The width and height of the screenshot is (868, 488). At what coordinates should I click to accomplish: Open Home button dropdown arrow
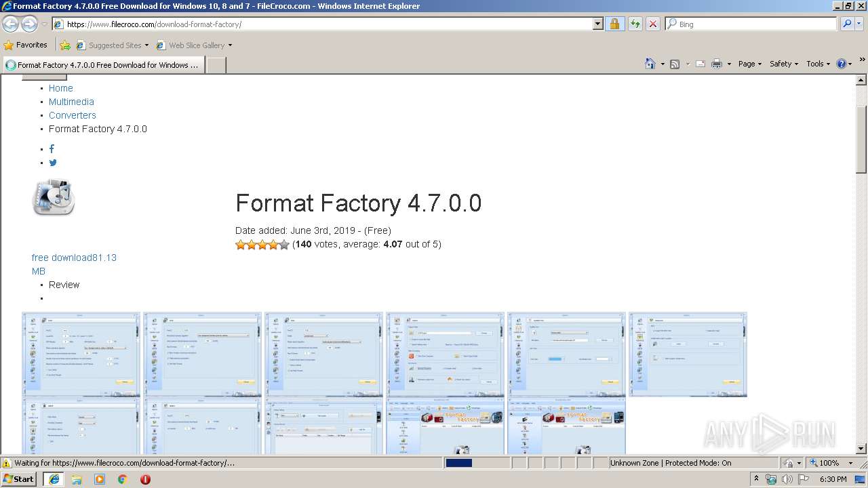[661, 64]
